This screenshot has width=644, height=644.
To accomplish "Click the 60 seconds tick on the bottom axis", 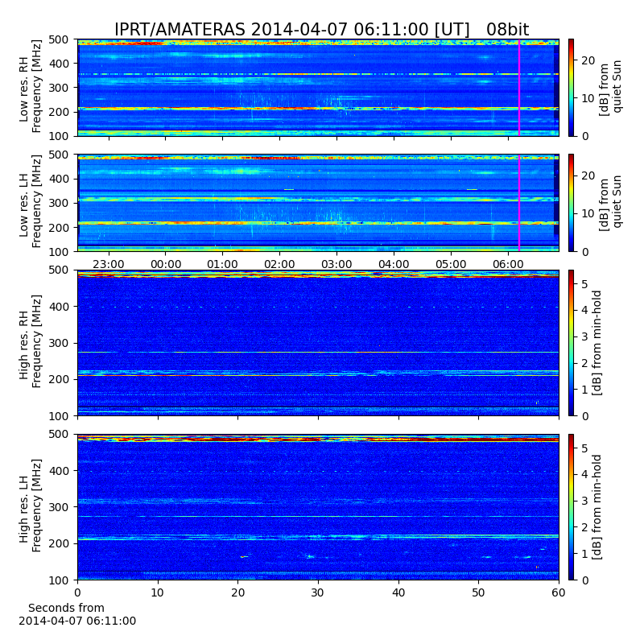I will (x=559, y=592).
